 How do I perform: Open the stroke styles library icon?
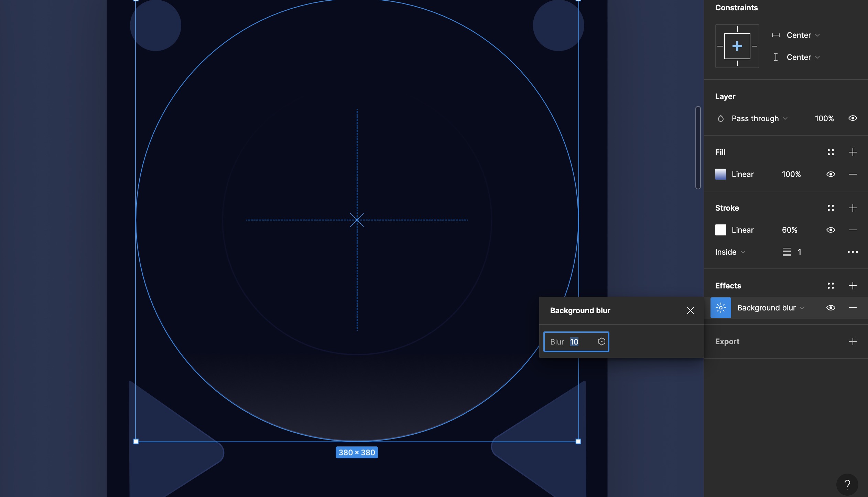click(x=831, y=208)
